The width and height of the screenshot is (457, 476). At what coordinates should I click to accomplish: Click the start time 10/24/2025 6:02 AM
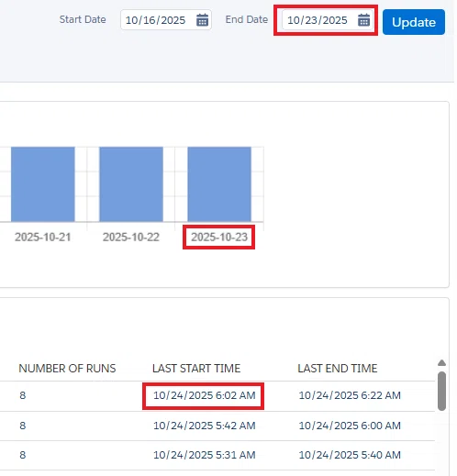pos(205,395)
